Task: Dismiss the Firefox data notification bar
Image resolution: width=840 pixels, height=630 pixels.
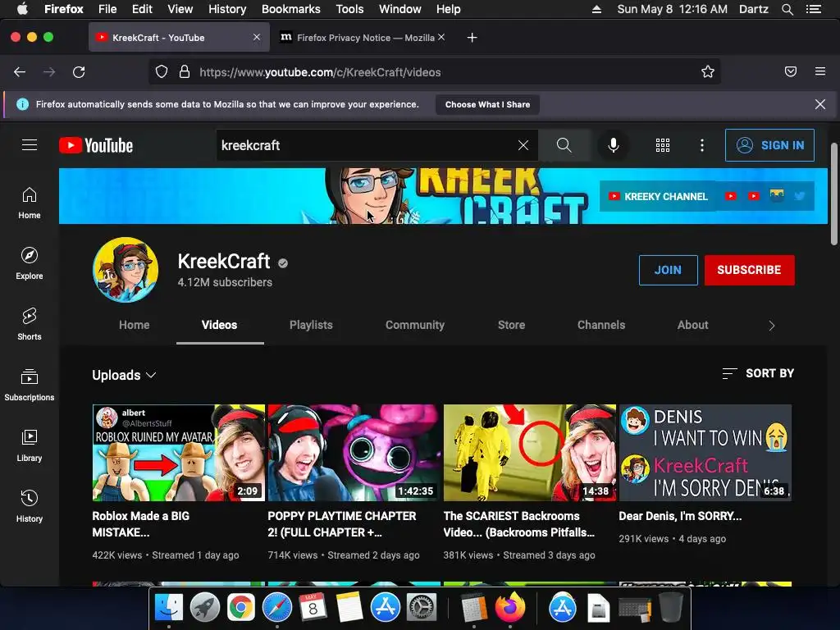Action: [820, 104]
